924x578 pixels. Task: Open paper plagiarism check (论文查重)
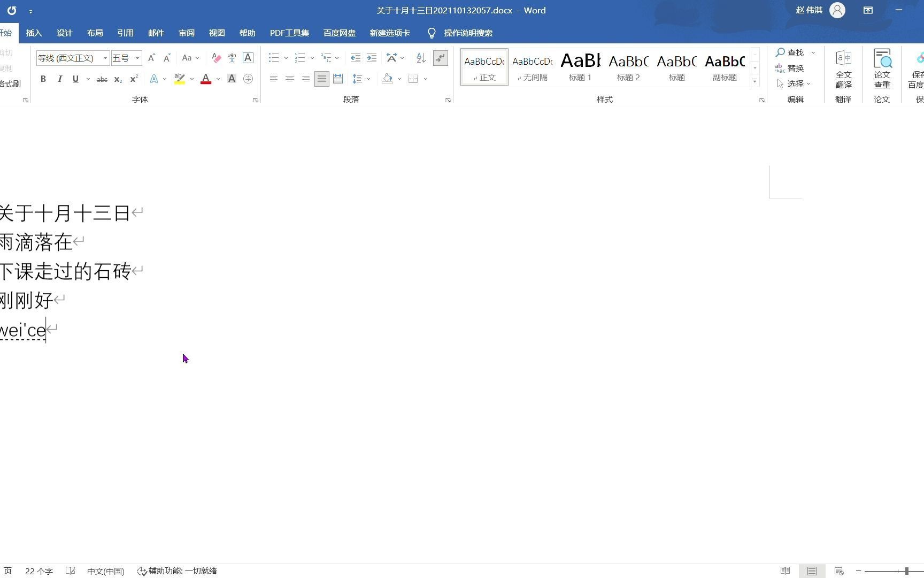pos(882,69)
